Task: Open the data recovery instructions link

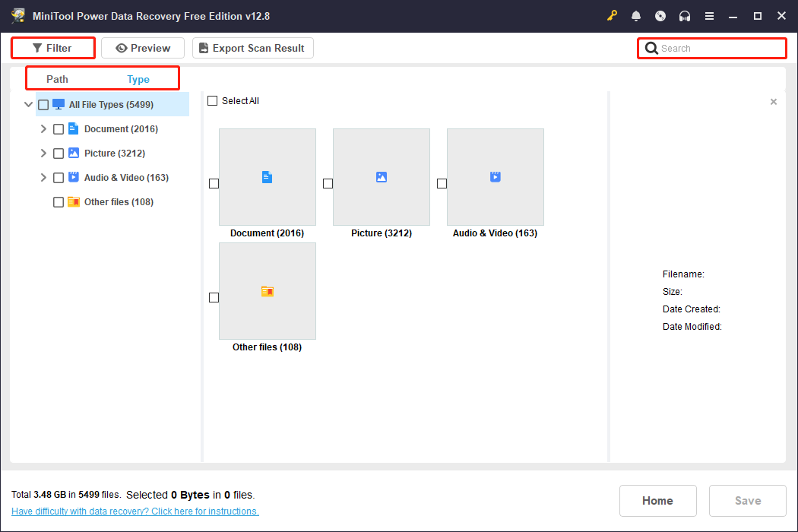Action: (x=135, y=511)
